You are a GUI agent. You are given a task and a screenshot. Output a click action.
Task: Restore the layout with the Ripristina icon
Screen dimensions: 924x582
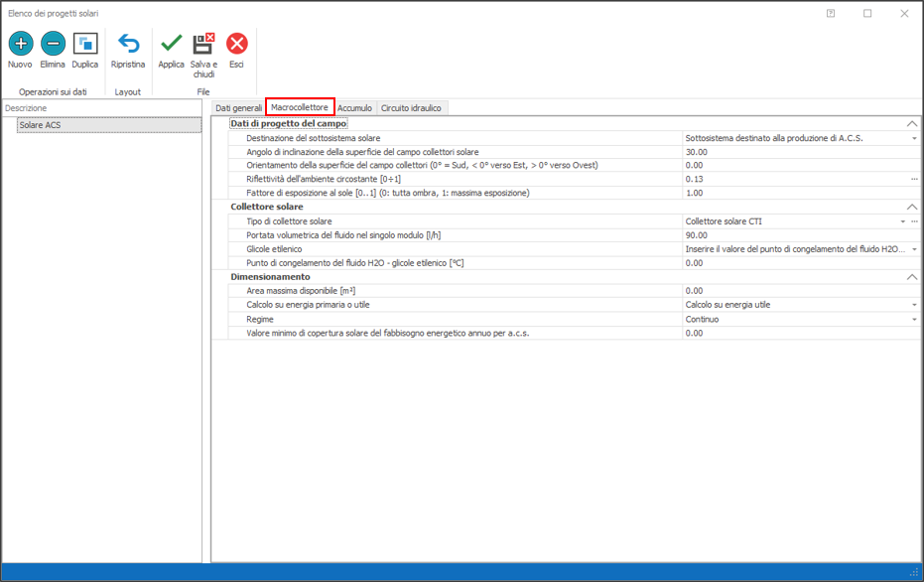point(128,44)
